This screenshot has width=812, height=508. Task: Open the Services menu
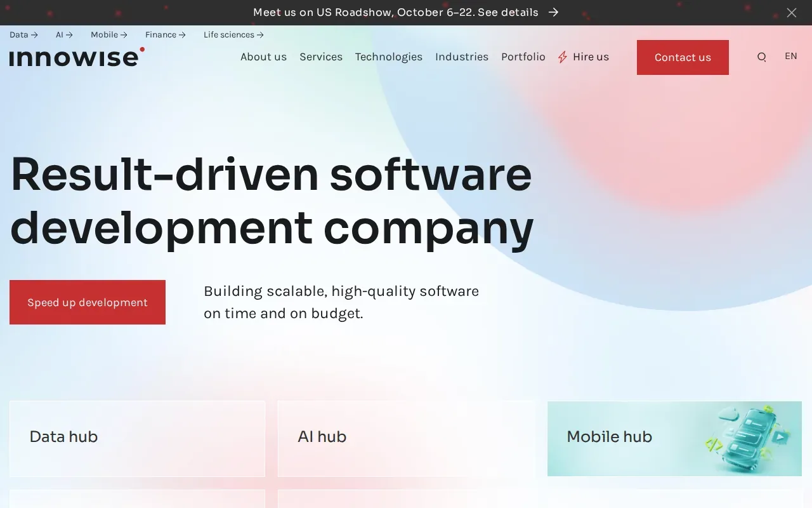321,57
